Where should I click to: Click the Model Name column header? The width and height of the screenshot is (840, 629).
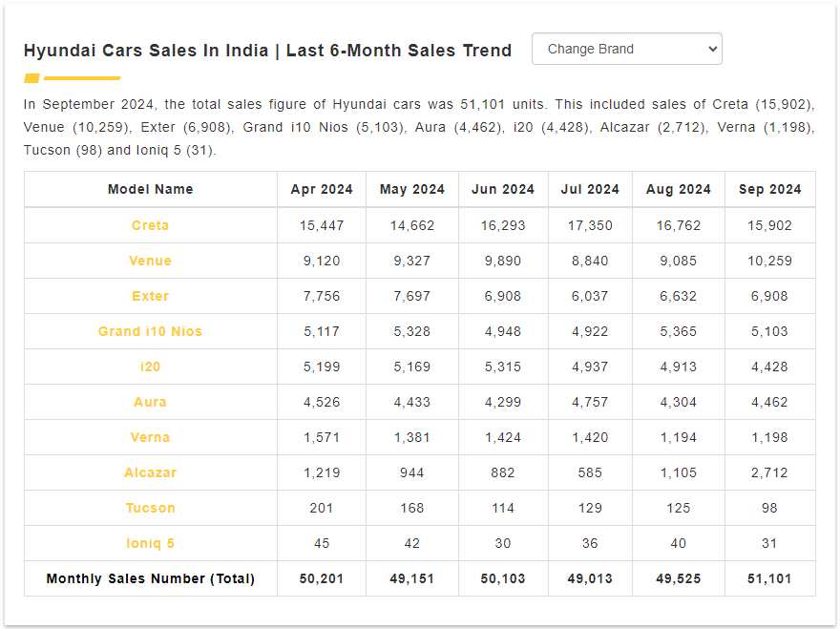(x=151, y=189)
